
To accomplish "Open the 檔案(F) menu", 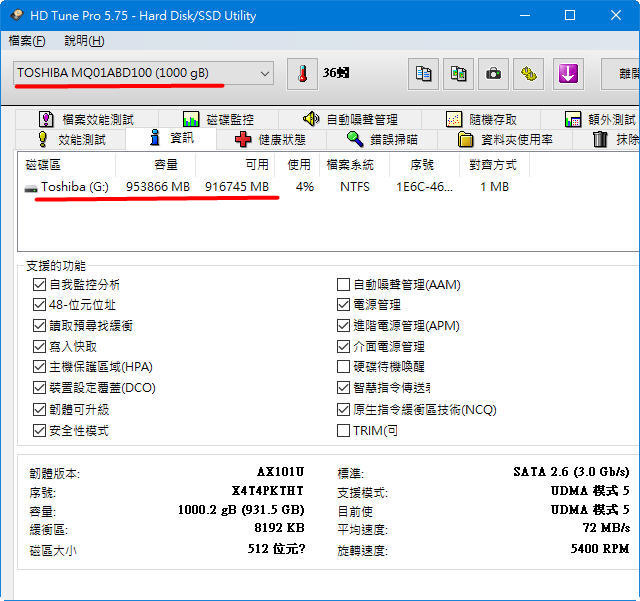I will (x=27, y=41).
